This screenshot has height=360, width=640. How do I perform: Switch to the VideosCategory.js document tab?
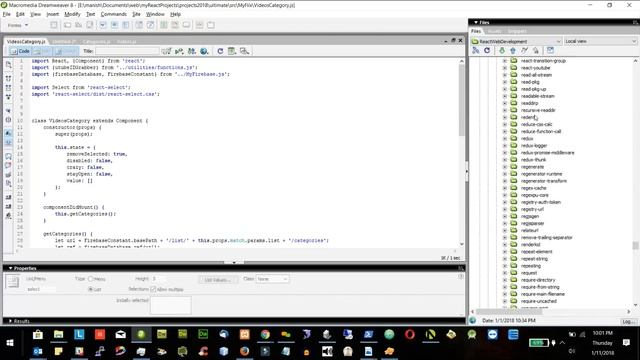coord(26,42)
